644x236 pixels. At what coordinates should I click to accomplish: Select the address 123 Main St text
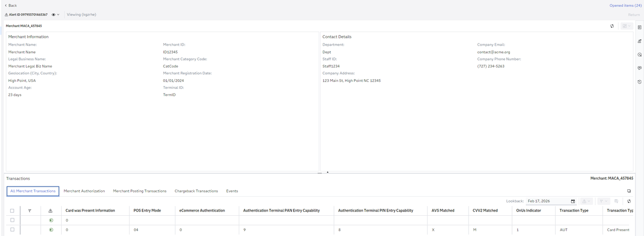[352, 81]
